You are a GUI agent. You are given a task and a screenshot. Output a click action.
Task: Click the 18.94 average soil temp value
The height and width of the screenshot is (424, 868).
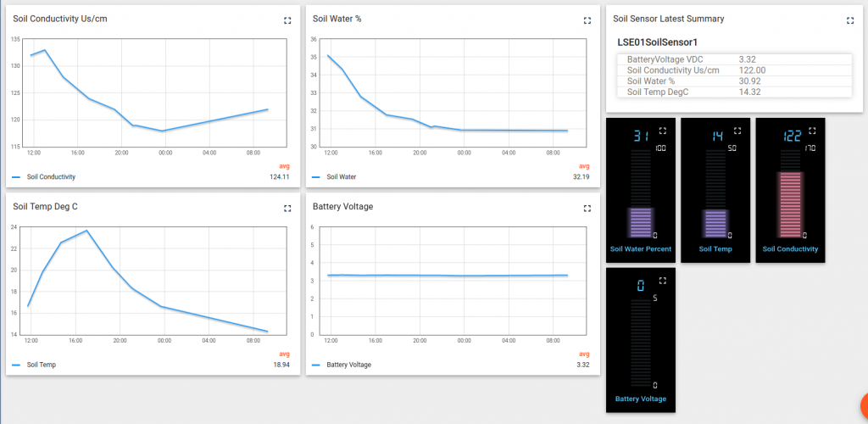[281, 365]
